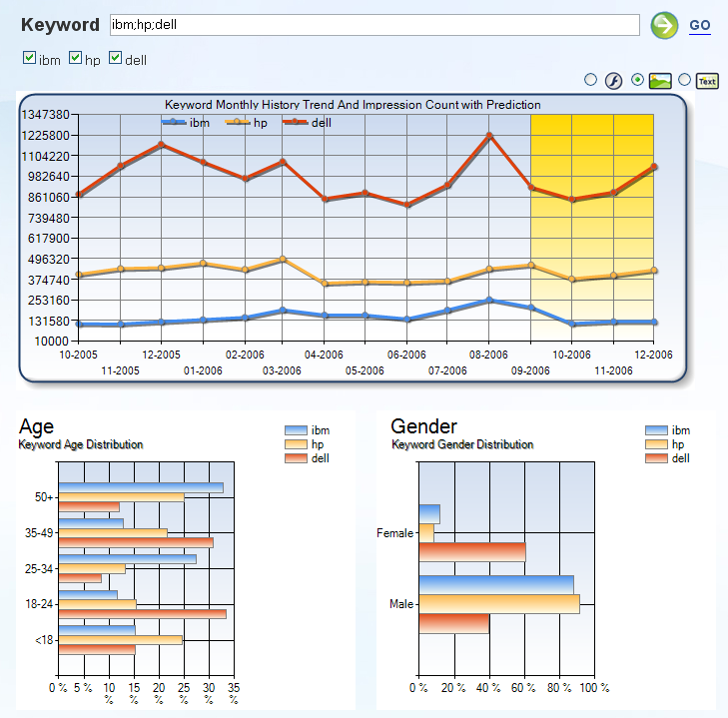Image resolution: width=728 pixels, height=718 pixels.
Task: Click the Gender heading
Action: (423, 426)
